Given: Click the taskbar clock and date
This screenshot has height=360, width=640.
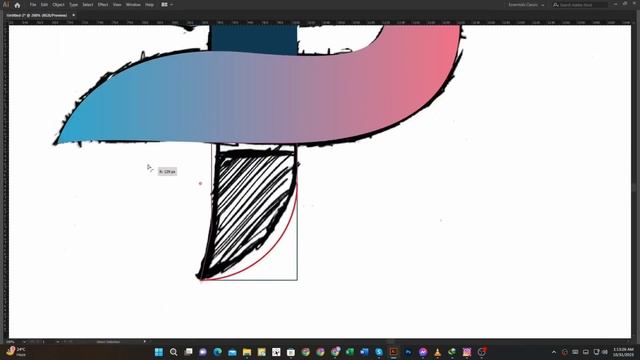Looking at the screenshot, I should coord(623,352).
